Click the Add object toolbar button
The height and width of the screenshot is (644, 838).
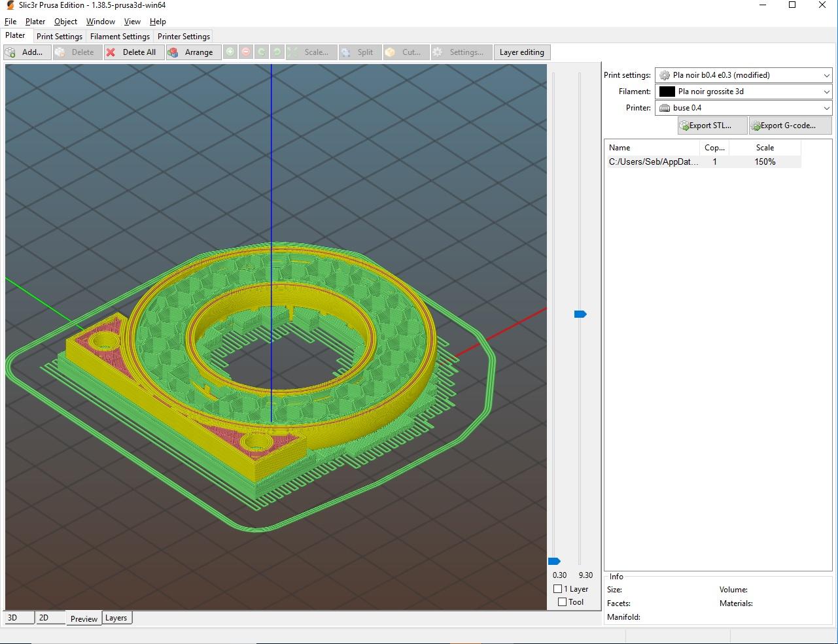[27, 52]
